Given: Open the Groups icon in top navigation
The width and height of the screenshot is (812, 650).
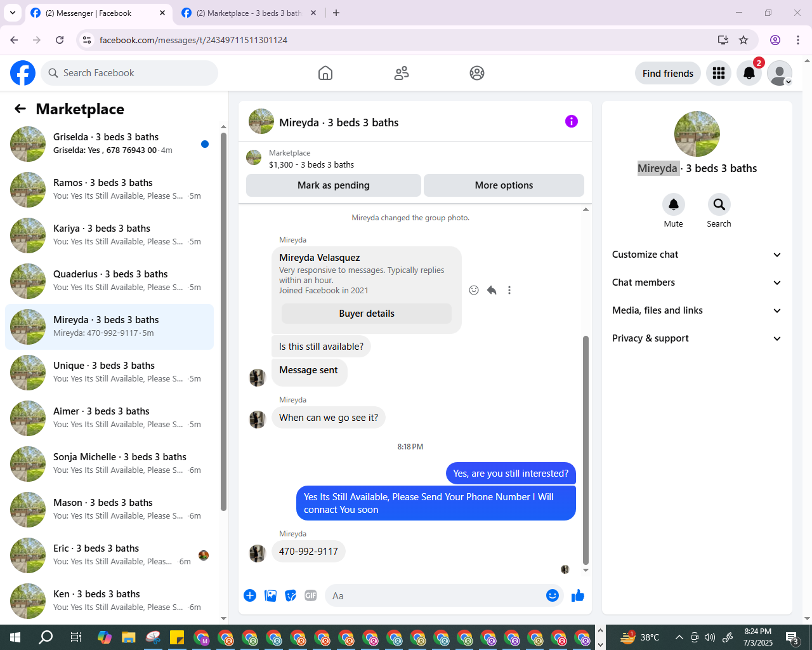Looking at the screenshot, I should [x=477, y=73].
